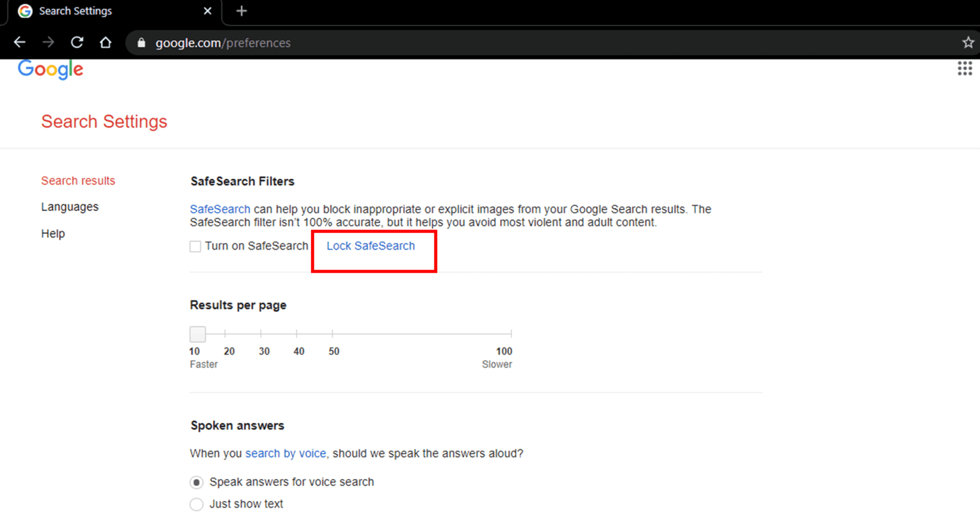Click the Search Settings page heading
980x528 pixels.
[x=104, y=122]
